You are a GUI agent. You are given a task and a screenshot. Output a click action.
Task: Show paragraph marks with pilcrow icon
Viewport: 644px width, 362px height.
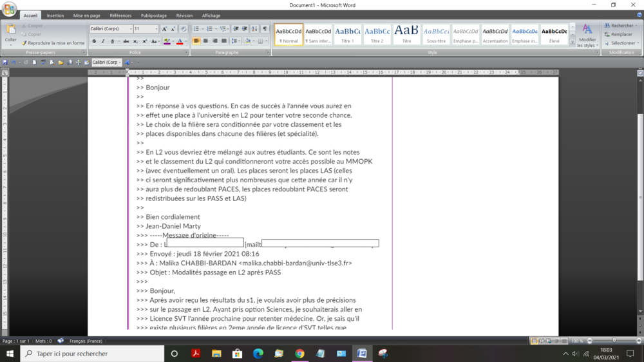pos(265,29)
